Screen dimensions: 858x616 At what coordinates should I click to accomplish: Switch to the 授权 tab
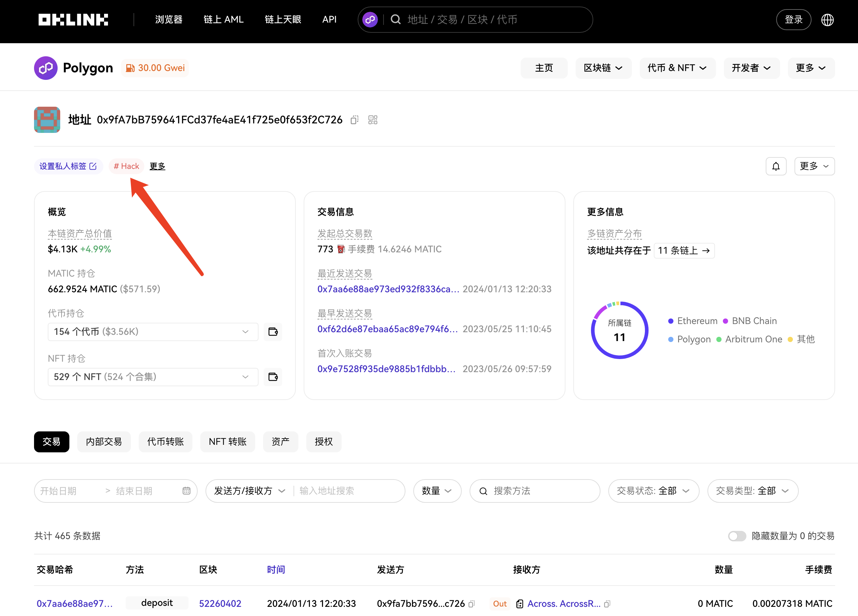coord(324,442)
